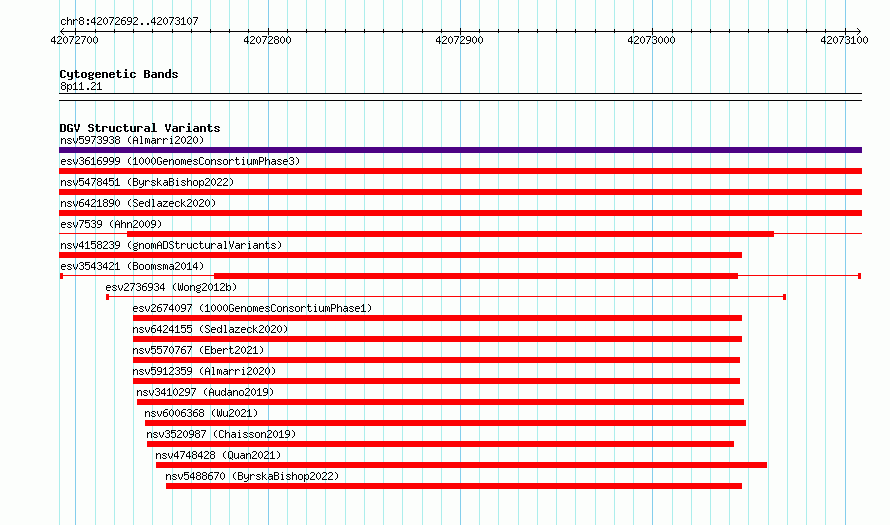Click ruler position 42073100

click(844, 40)
